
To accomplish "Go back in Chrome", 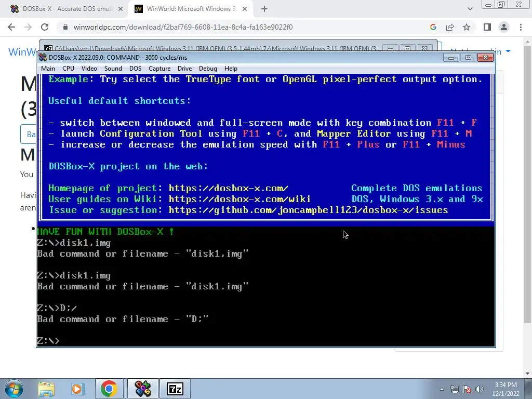I will tap(11, 27).
